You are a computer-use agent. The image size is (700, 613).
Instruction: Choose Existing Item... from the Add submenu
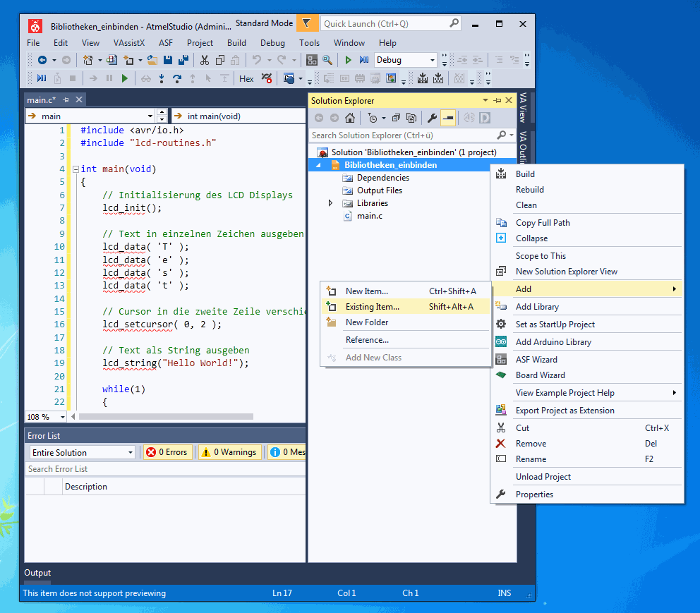tap(372, 307)
